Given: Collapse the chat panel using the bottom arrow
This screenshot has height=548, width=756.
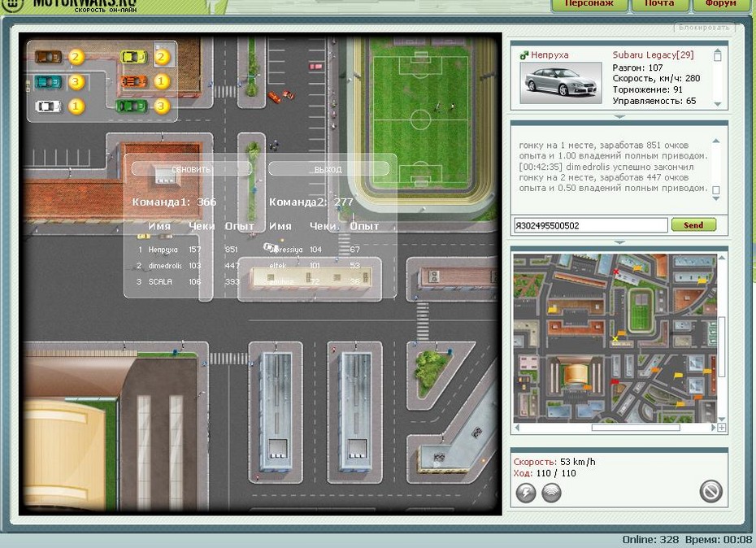Looking at the screenshot, I should (618, 241).
